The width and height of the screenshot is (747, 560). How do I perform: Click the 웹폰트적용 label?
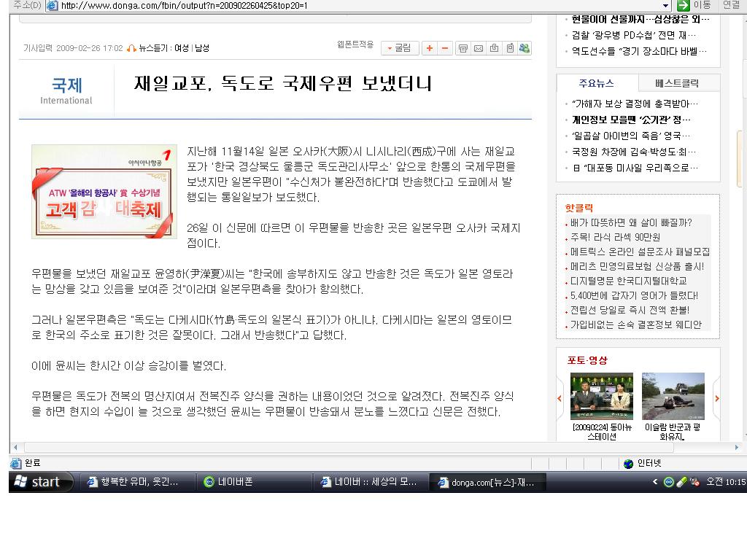[x=355, y=44]
